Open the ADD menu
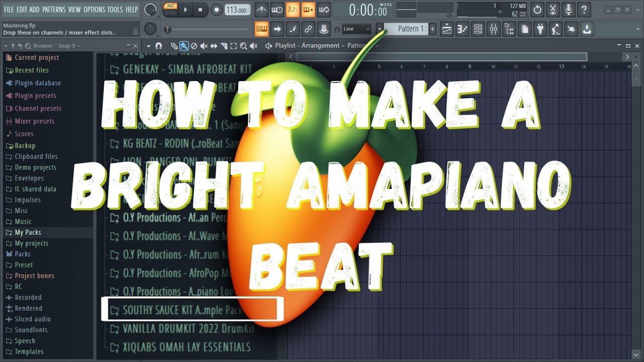Image resolution: width=644 pixels, height=362 pixels. [x=34, y=10]
